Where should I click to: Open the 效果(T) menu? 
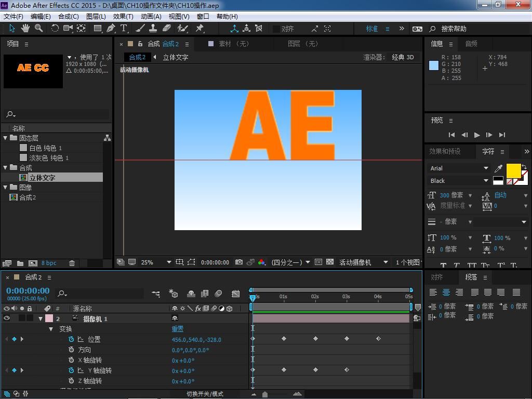click(123, 16)
